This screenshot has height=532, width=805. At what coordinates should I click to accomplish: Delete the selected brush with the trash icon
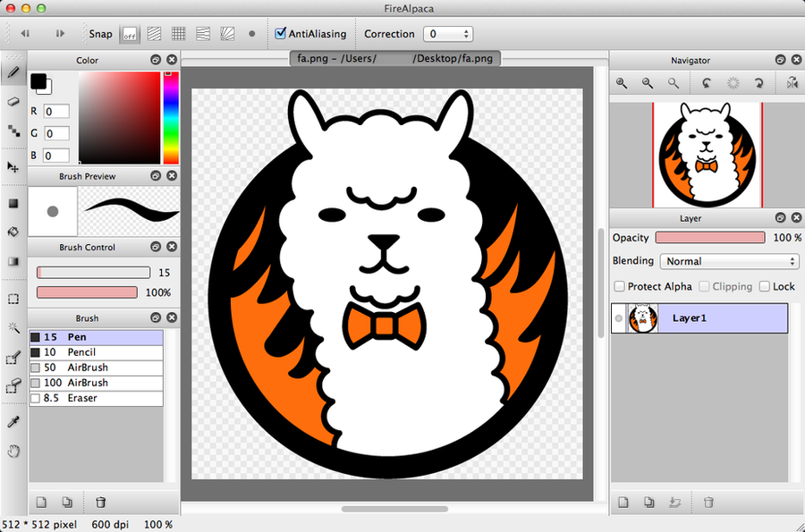(100, 502)
